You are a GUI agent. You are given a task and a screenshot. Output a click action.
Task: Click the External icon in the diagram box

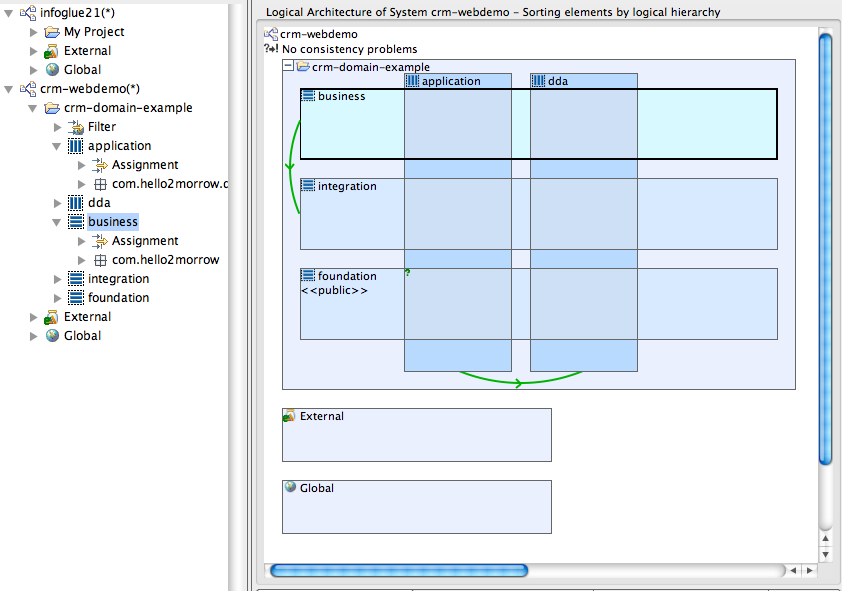pyautogui.click(x=289, y=415)
